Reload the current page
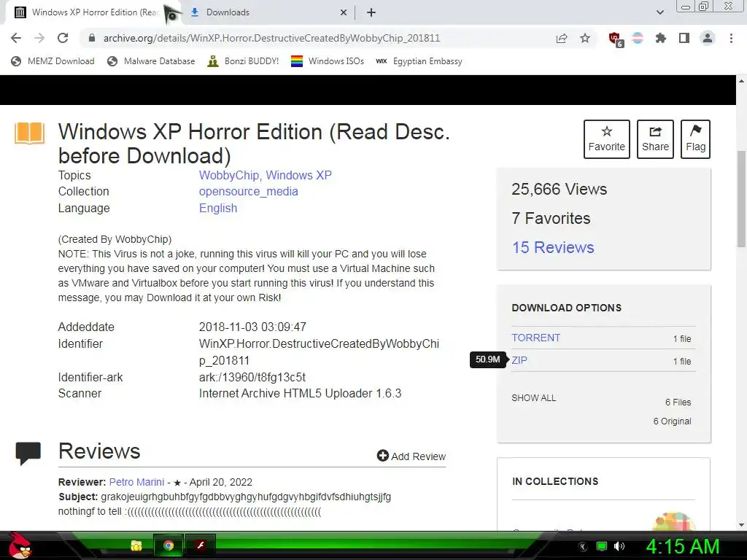Screen dimensions: 747x560 click(63, 38)
